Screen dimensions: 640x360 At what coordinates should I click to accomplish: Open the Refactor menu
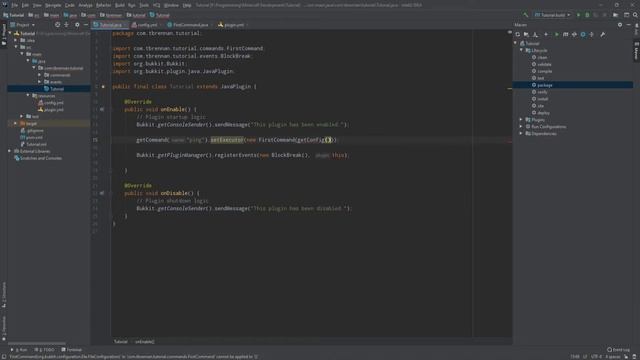coord(103,5)
